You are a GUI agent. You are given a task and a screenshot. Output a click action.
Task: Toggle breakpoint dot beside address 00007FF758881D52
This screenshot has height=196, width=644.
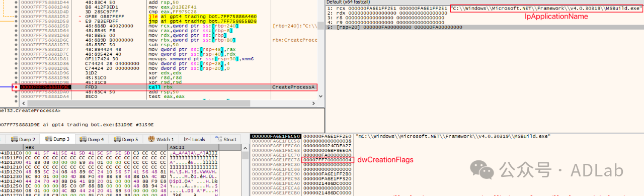17,17
